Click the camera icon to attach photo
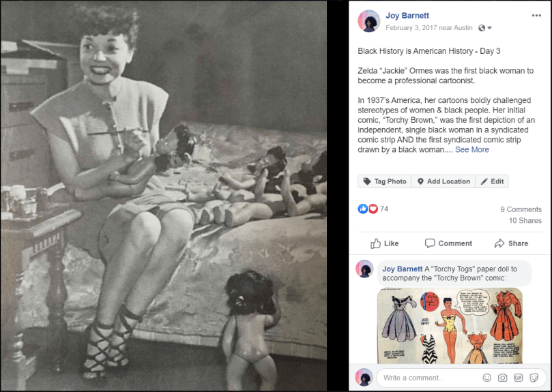Image resolution: width=552 pixels, height=392 pixels. click(502, 378)
